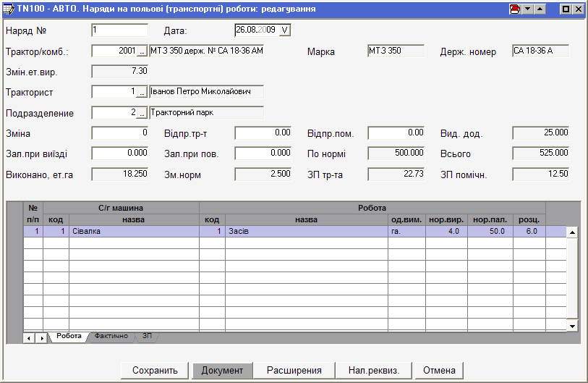This screenshot has height=383, width=588.
Task: Click the title bar up-arrow button
Action: 540,9
